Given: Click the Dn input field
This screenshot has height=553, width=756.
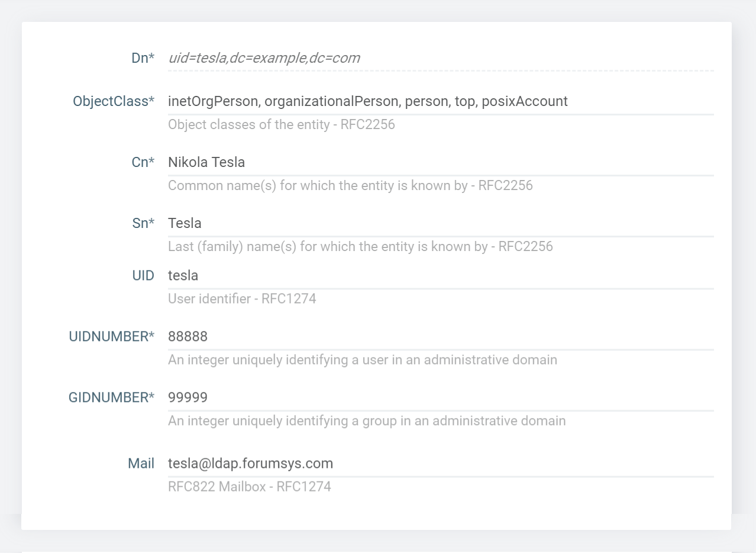Looking at the screenshot, I should (x=440, y=58).
